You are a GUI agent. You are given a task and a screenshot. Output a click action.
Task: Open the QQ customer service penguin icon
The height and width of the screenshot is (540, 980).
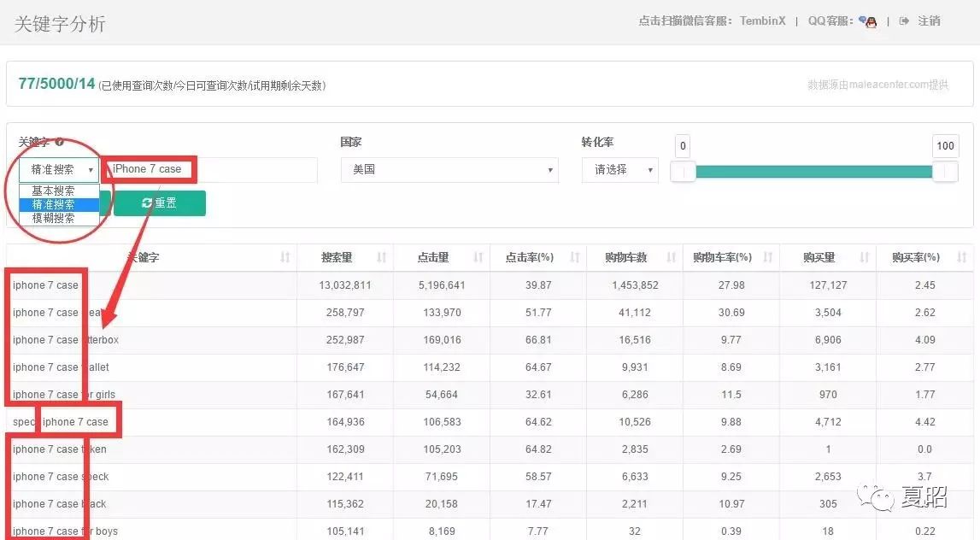[867, 21]
